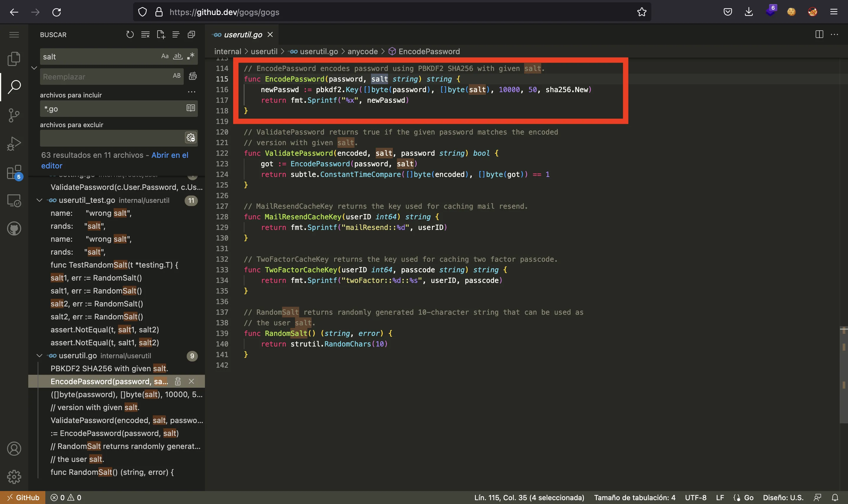
Task: Toggle Match Whole Word option
Action: [178, 57]
